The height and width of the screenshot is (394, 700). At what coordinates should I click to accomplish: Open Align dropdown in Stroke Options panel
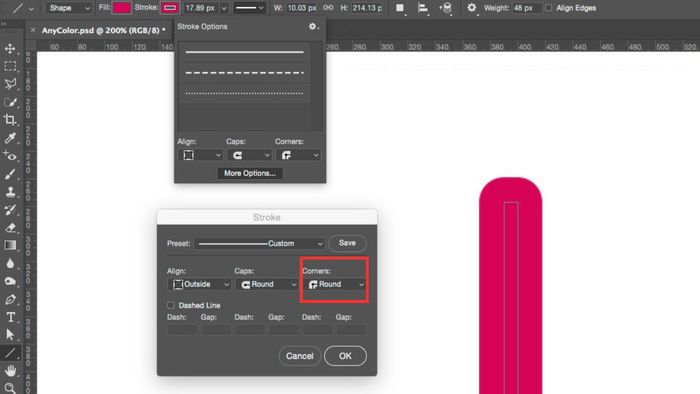200,155
